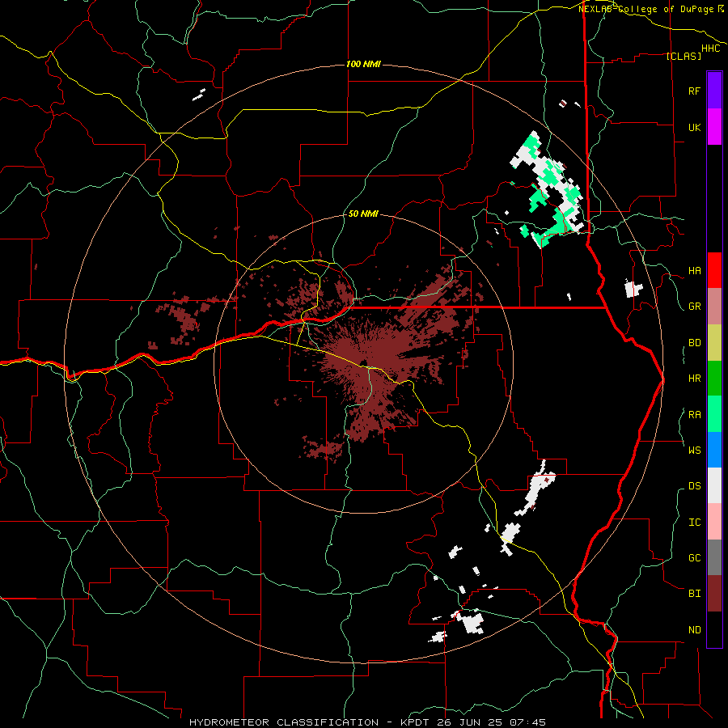Click the ND legend label
The height and width of the screenshot is (728, 728).
pos(694,629)
